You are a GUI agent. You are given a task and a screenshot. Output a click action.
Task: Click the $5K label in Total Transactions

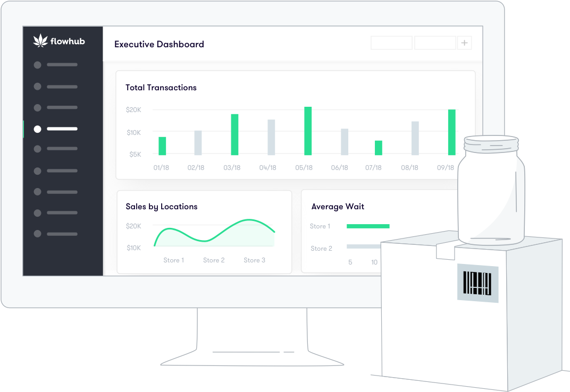(135, 155)
